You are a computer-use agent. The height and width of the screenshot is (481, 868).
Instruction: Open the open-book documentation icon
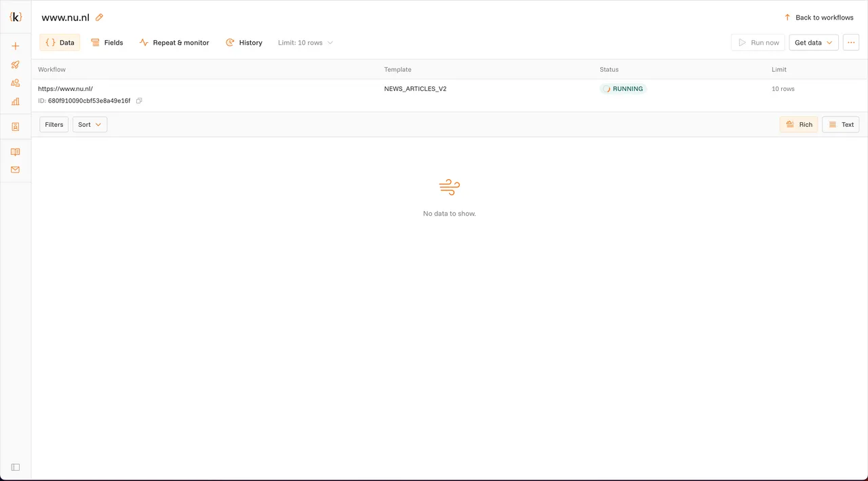coord(16,152)
